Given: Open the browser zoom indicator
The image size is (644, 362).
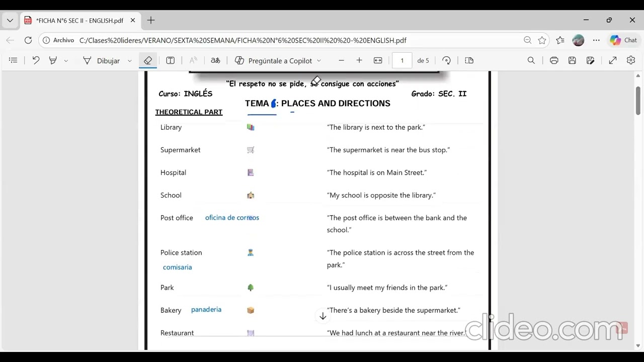Looking at the screenshot, I should [527, 40].
